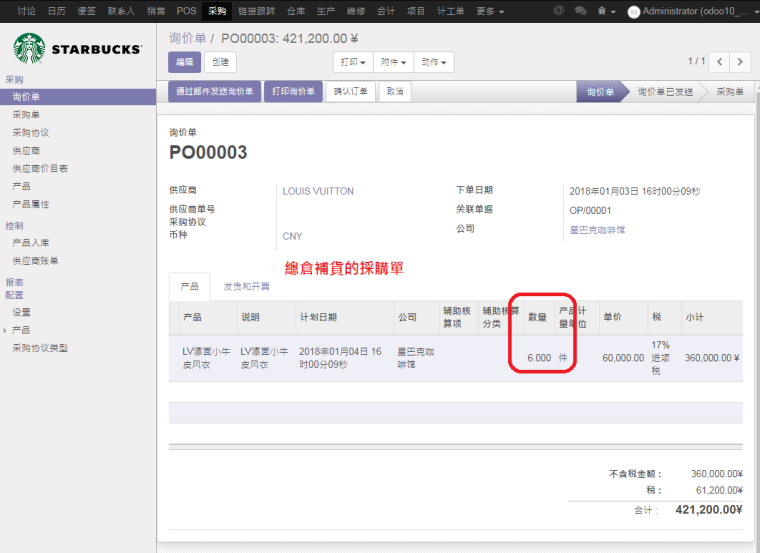The height and width of the screenshot is (553, 760).
Task: Open 采购协议类型 in the sidebar
Action: (40, 348)
